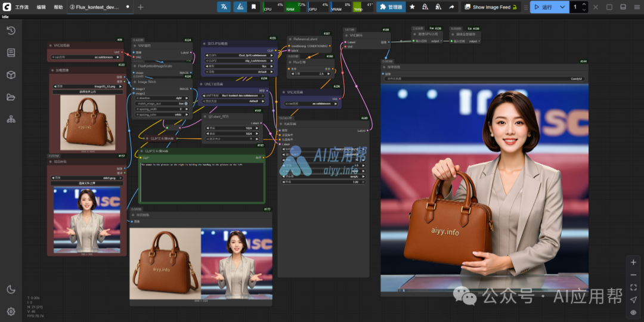Viewport: 644px width, 322px height.
Task: Toggle link visibility eye icon
Action: click(633, 312)
